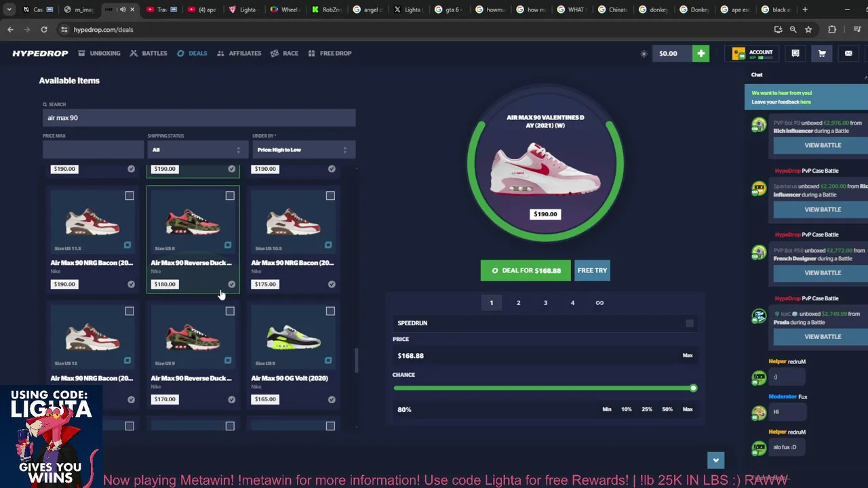
Task: Open the Deals navigation item
Action: pos(192,53)
